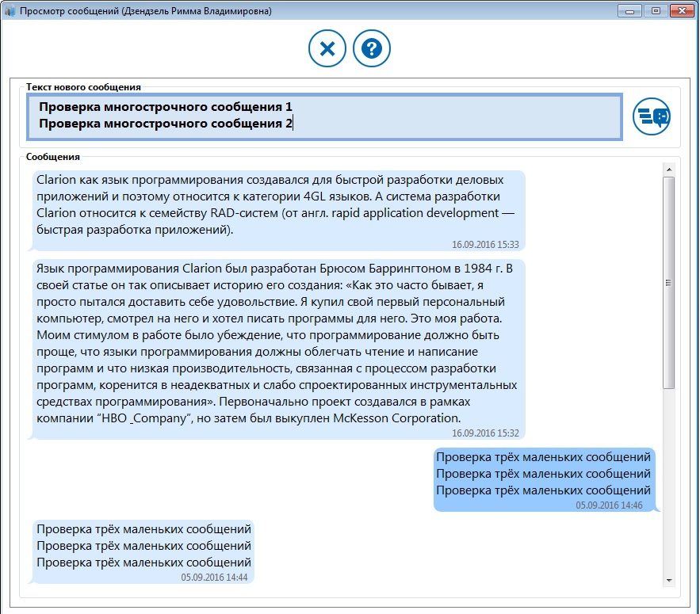Click the timestamp 16.09.2016 15:33
This screenshot has height=614, width=700.
pos(485,245)
